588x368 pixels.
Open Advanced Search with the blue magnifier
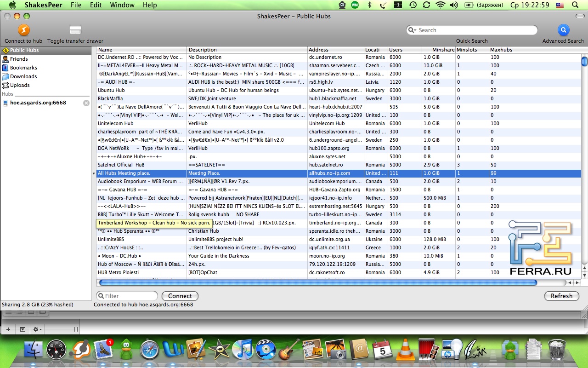pyautogui.click(x=563, y=30)
